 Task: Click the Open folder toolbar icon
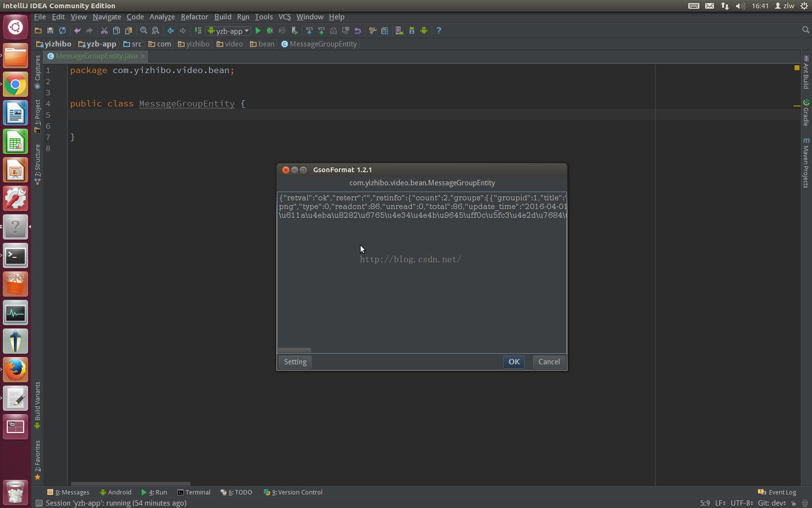point(38,30)
